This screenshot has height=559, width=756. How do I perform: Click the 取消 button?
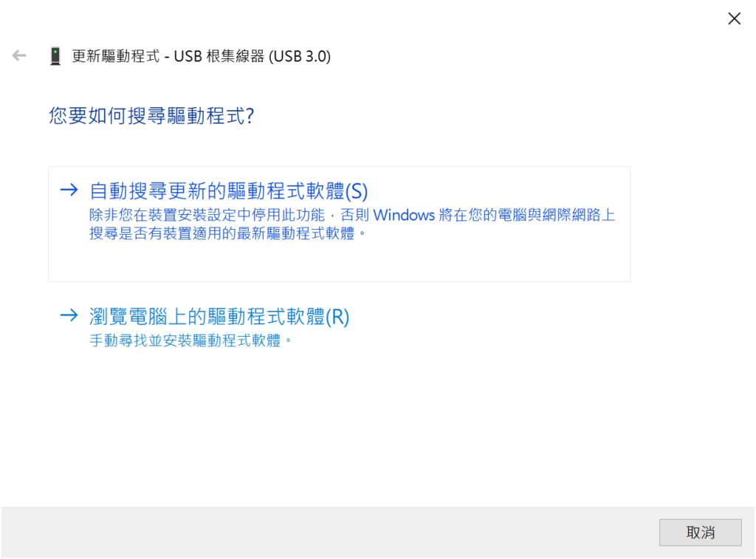[x=700, y=532]
